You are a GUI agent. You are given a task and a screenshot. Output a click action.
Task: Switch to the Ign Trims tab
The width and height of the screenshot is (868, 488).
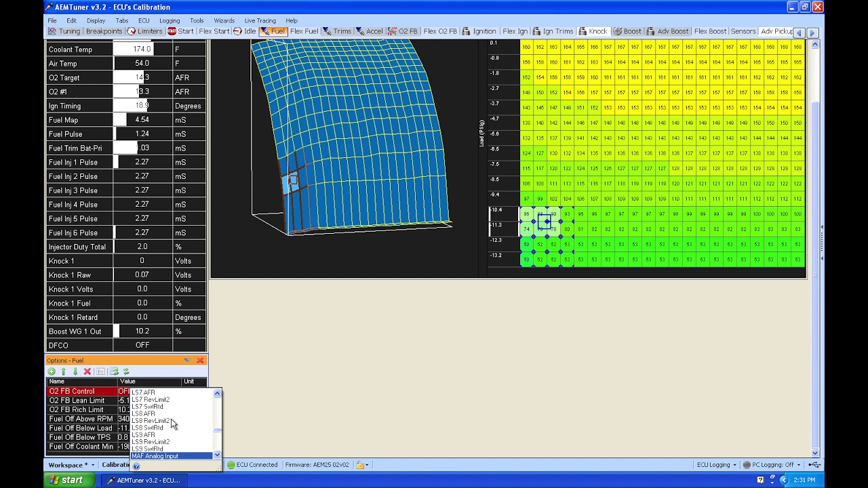[x=553, y=31]
